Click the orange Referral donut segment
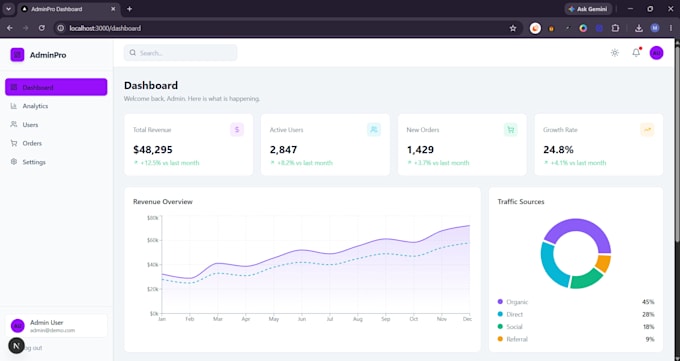The image size is (680, 361). [x=604, y=263]
